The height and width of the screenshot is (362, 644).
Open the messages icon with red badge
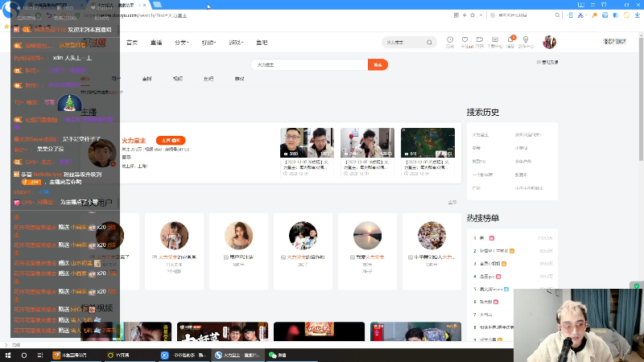click(510, 39)
